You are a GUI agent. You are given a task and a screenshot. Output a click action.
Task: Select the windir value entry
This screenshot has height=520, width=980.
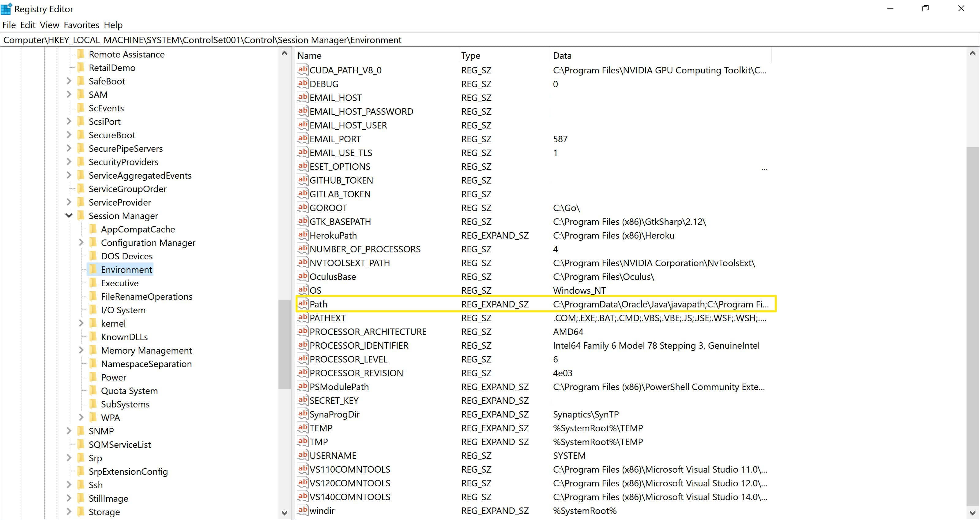[322, 511]
